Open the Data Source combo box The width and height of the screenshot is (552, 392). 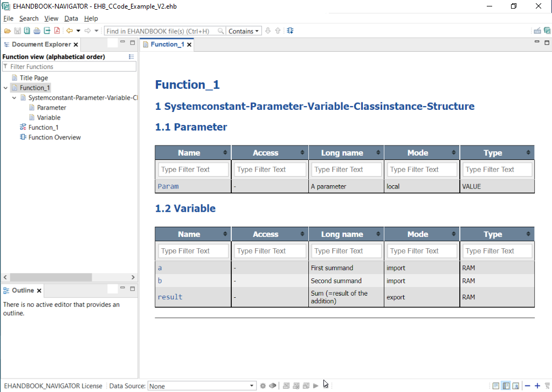point(202,386)
